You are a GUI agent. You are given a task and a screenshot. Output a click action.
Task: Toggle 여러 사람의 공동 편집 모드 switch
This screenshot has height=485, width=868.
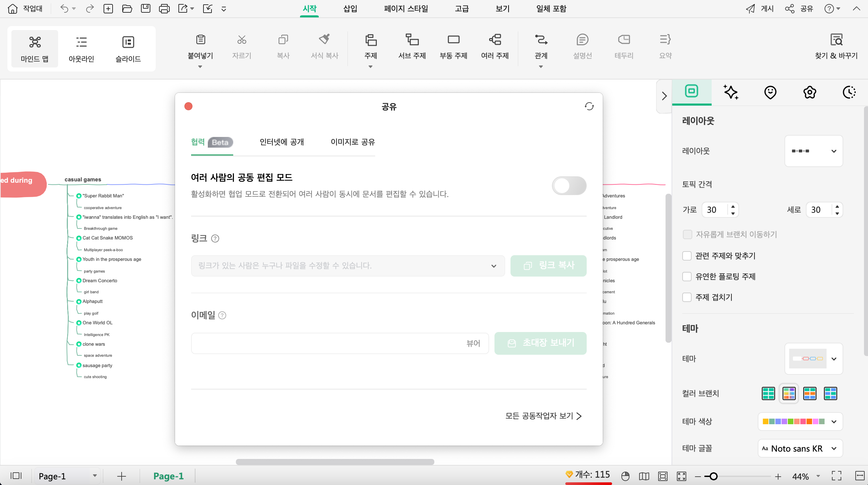(x=569, y=185)
